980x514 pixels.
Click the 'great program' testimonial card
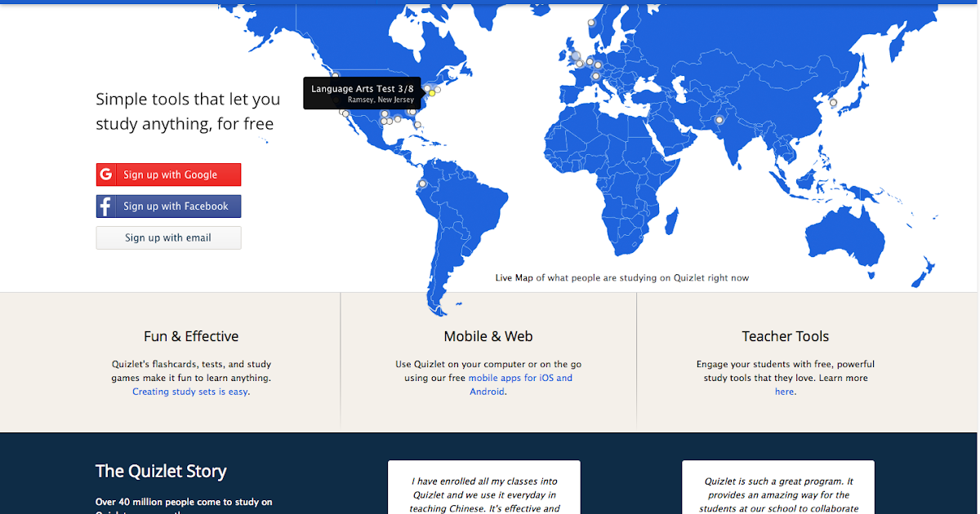point(778,488)
